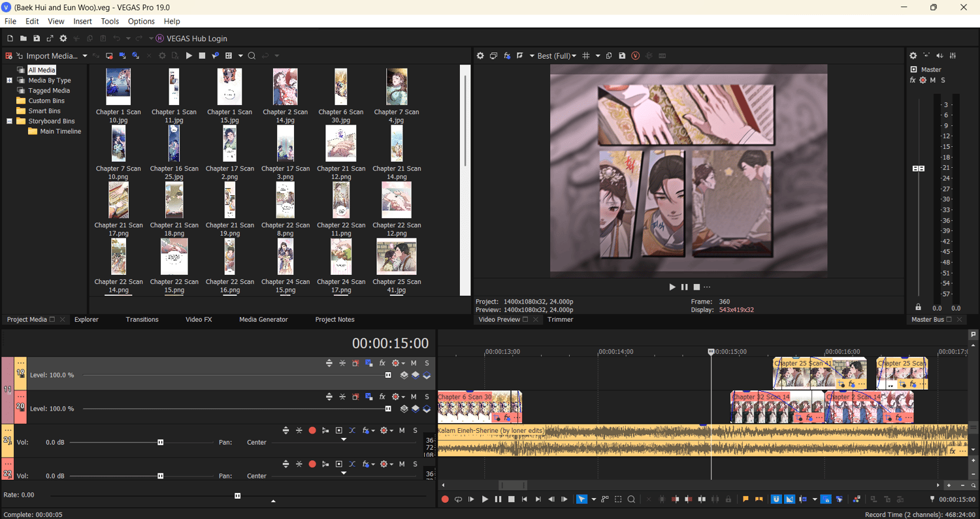Open a project using the folder icon

(23, 39)
